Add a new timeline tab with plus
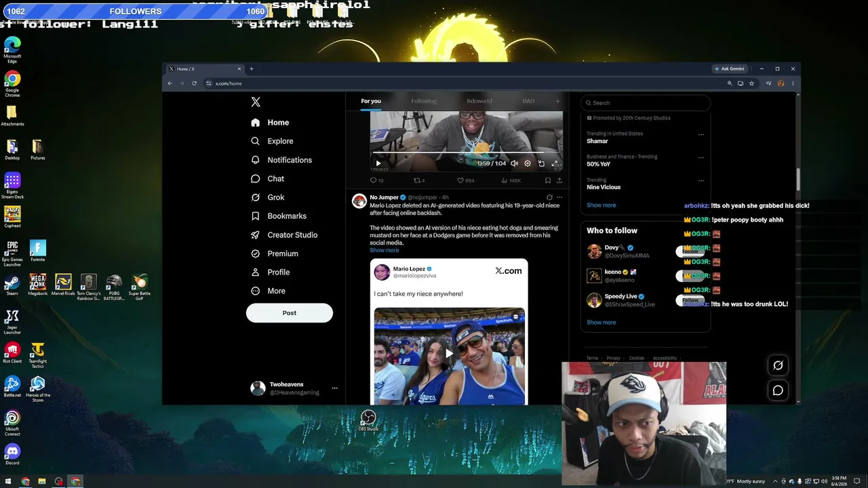Image resolution: width=868 pixels, height=488 pixels. [557, 101]
